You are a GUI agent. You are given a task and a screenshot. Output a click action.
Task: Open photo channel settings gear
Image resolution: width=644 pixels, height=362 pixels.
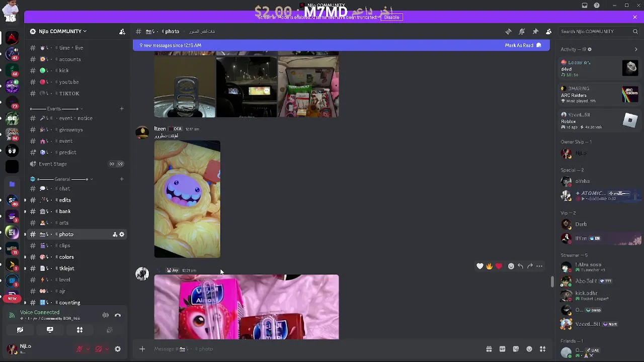122,234
